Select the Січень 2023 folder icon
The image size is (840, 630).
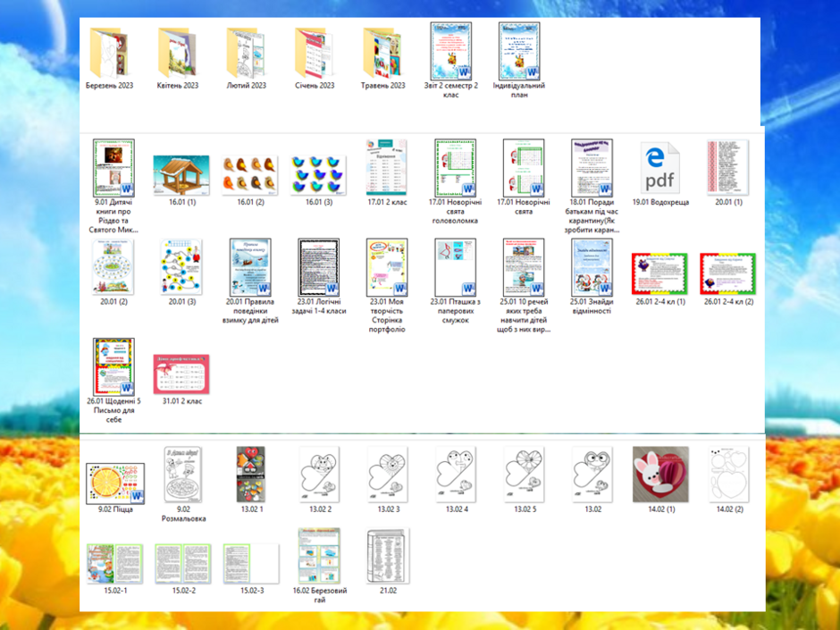pyautogui.click(x=315, y=54)
